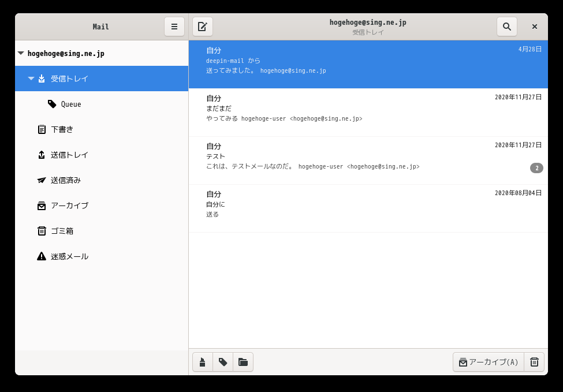Move the conversation with the folder button
This screenshot has height=392, width=563.
(x=243, y=362)
